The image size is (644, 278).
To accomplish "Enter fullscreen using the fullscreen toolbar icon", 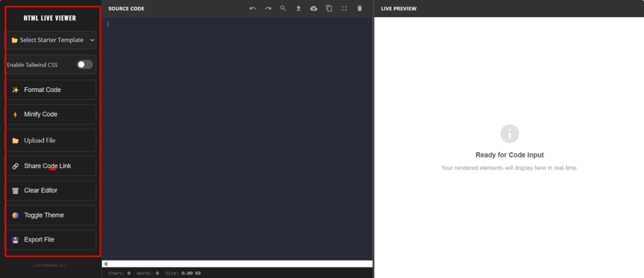I will [x=344, y=8].
